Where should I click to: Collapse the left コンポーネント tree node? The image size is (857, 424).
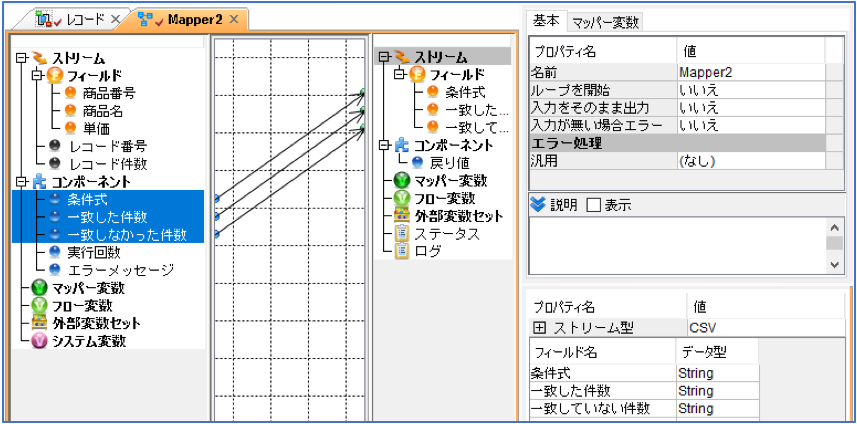[21, 181]
